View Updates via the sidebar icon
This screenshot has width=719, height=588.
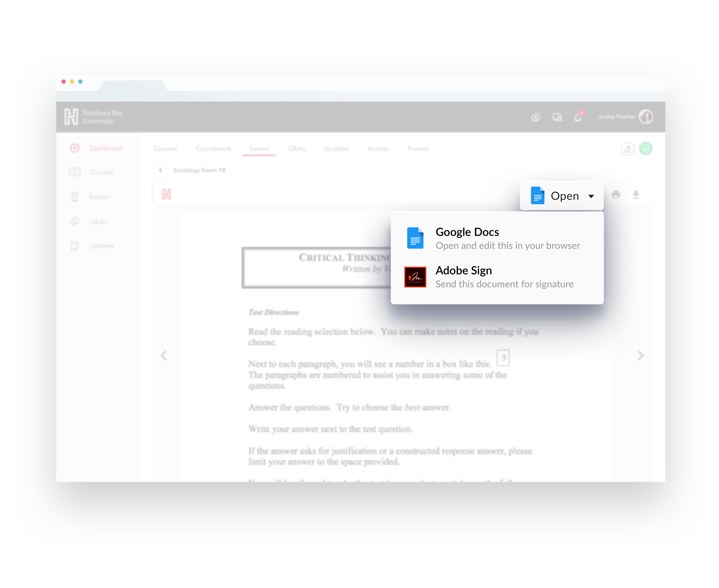(x=75, y=246)
